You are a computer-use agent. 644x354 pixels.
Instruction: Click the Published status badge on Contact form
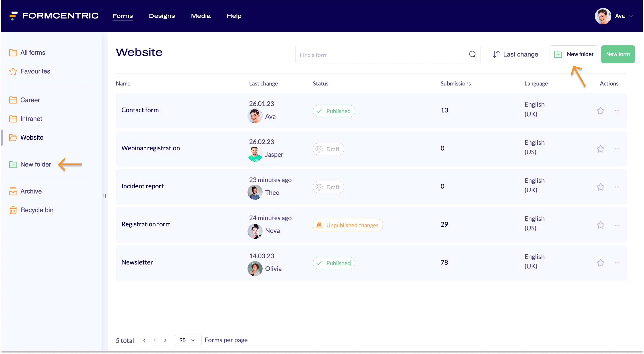pos(334,111)
